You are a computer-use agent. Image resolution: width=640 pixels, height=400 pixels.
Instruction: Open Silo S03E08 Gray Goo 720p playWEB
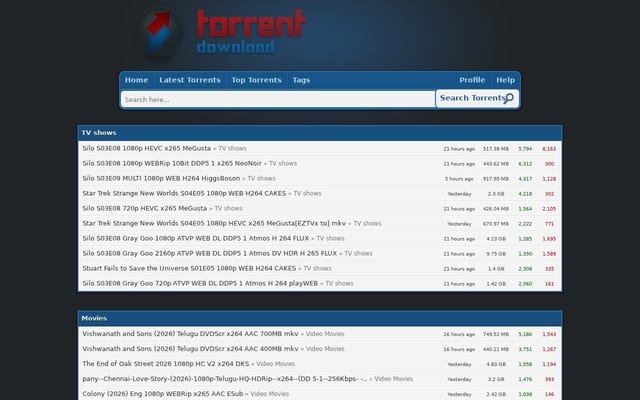(x=200, y=283)
